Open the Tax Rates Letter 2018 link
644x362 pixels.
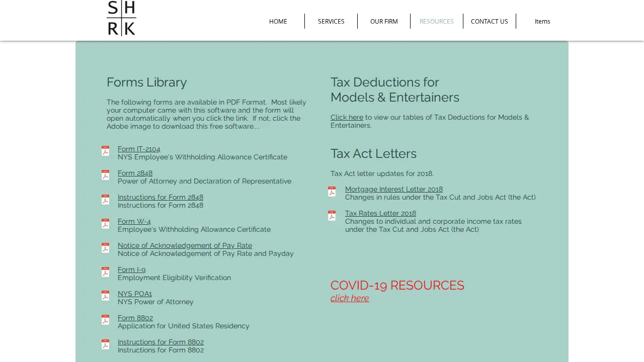(380, 213)
